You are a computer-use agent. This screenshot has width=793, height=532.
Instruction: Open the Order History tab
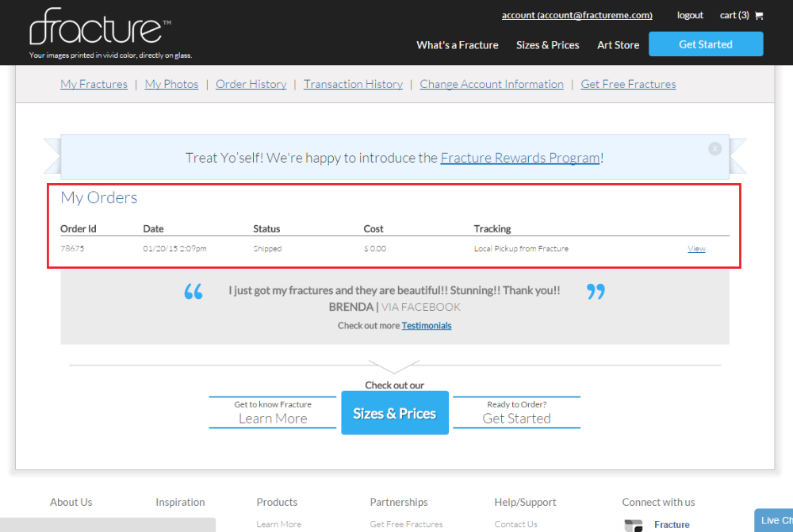[x=251, y=84]
